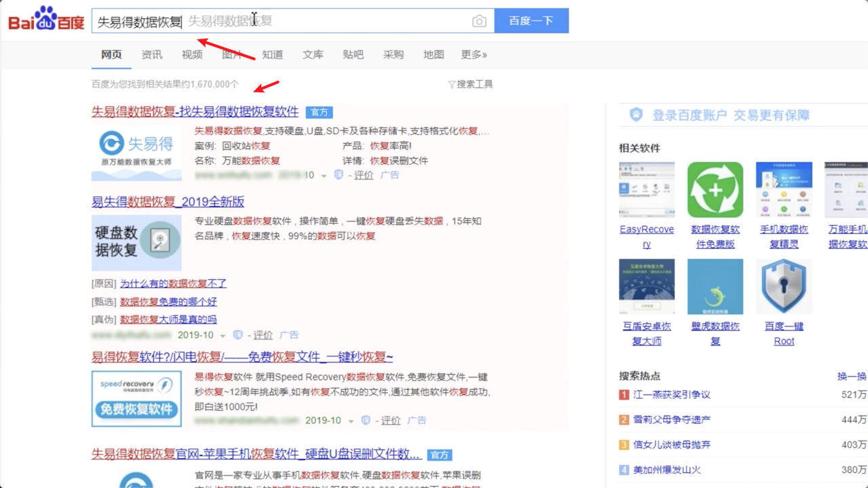The height and width of the screenshot is (488, 868).
Task: Open the EasyRecovery software icon
Action: tap(647, 190)
